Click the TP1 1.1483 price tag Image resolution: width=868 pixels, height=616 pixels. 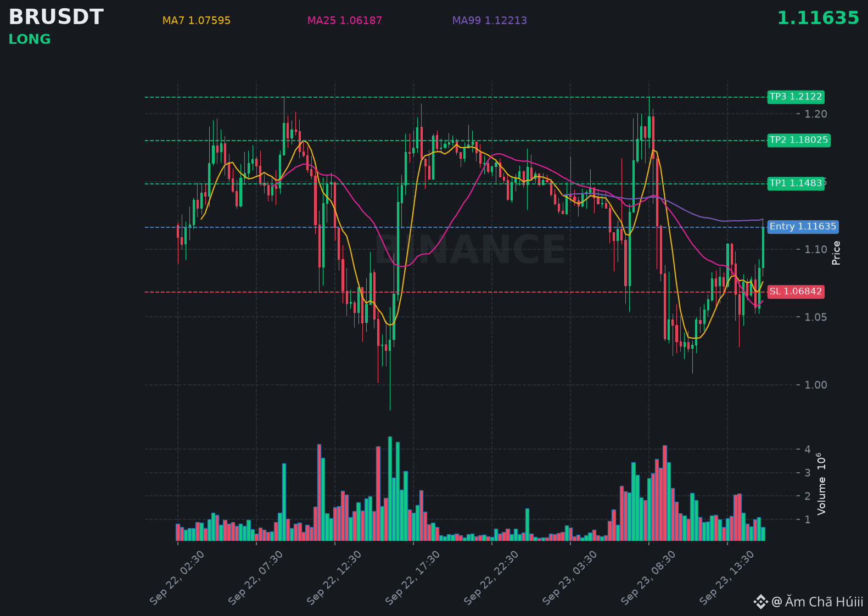click(796, 183)
